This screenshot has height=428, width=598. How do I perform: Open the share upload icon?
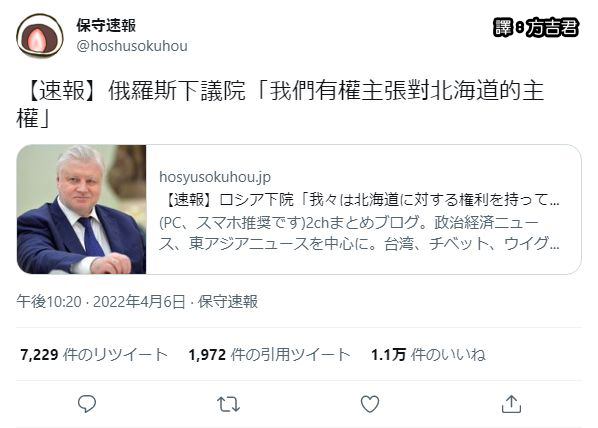coord(511,404)
